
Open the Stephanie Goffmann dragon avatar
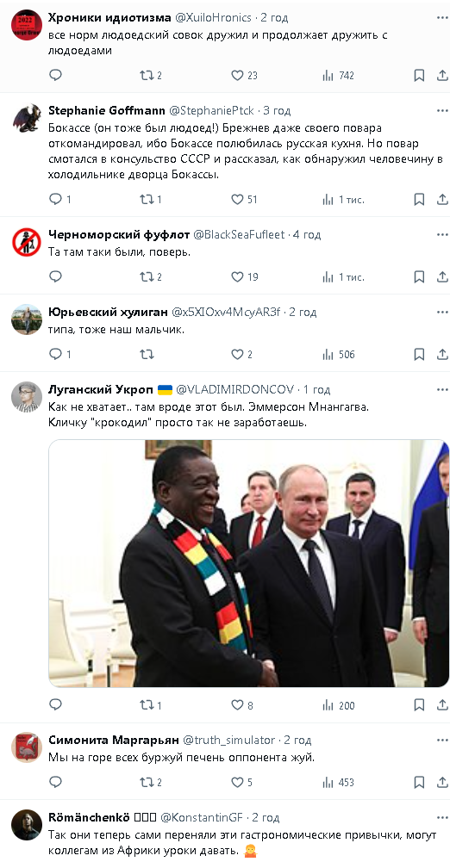[x=27, y=118]
